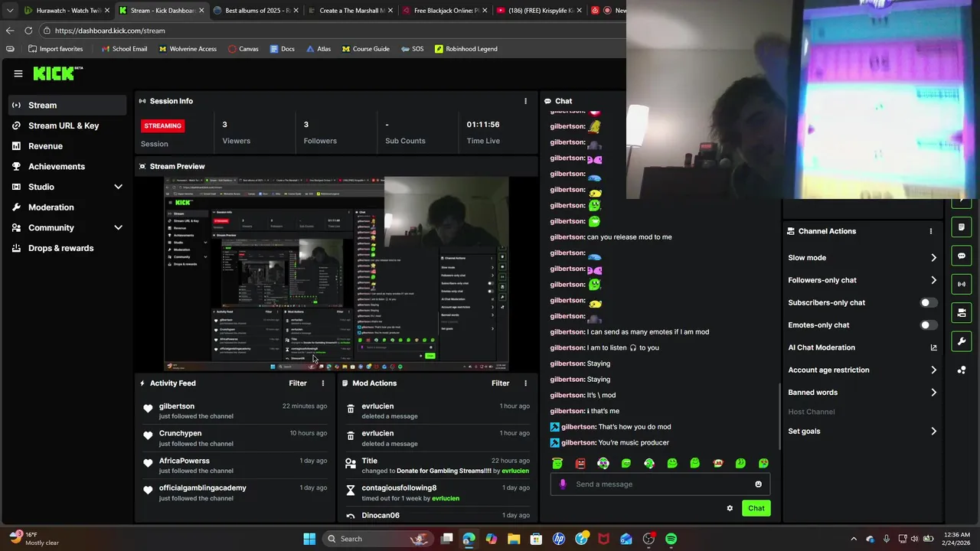This screenshot has height=551, width=980.
Task: Open the Activity Feed Filter dropdown
Action: click(x=298, y=383)
